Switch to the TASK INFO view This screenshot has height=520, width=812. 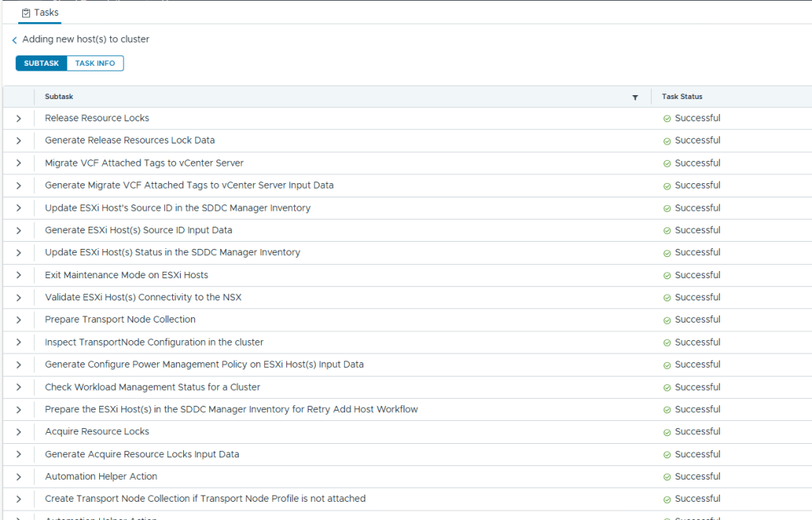[95, 63]
